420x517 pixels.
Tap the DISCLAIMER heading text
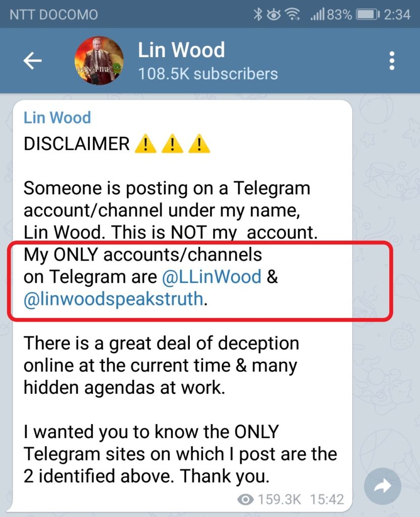(77, 144)
